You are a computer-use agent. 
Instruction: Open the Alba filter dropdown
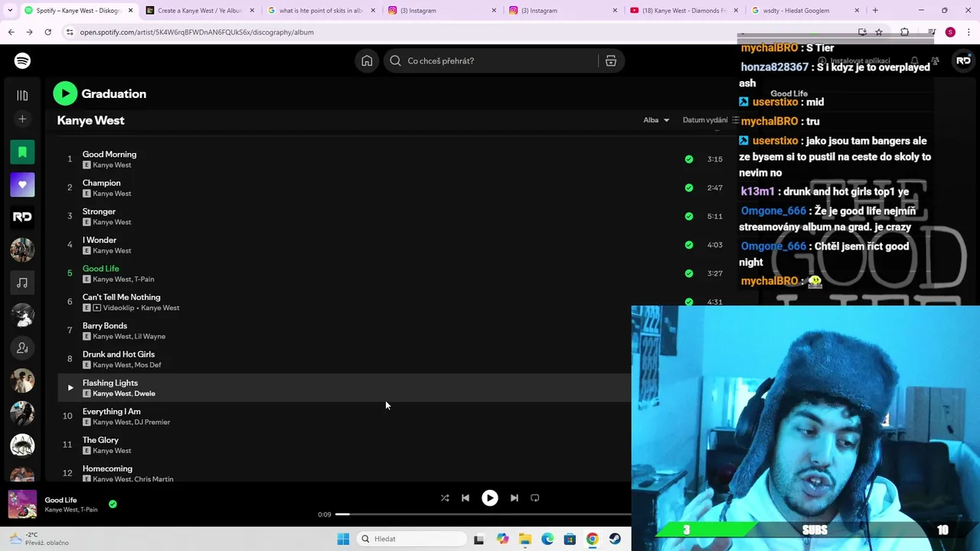(x=656, y=120)
